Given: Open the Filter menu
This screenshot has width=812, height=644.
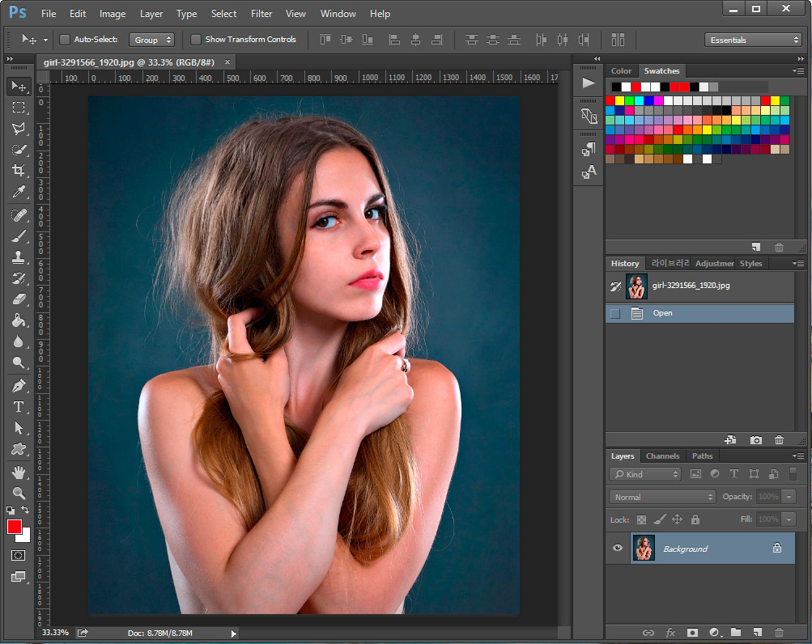Looking at the screenshot, I should click(261, 14).
